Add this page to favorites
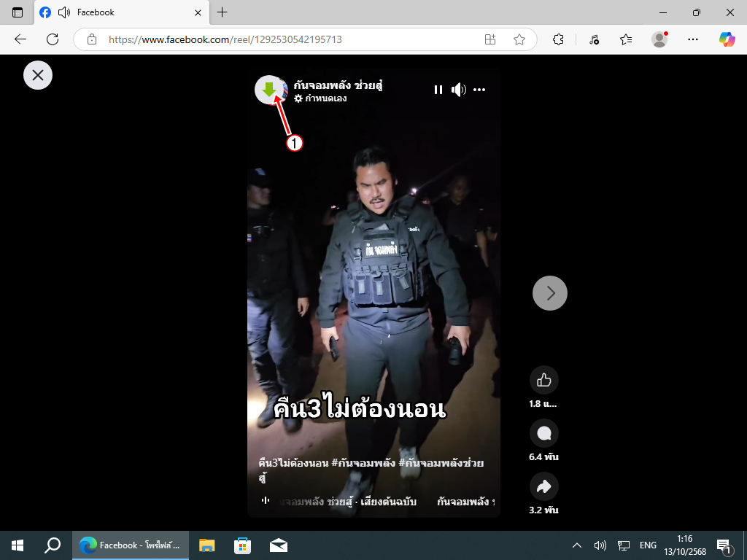Viewport: 747px width, 560px height. 519,39
